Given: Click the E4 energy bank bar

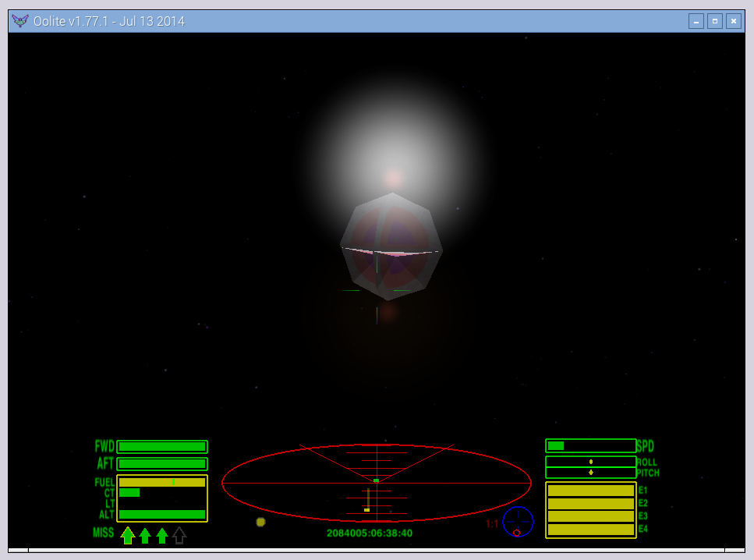Looking at the screenshot, I should coord(590,530).
